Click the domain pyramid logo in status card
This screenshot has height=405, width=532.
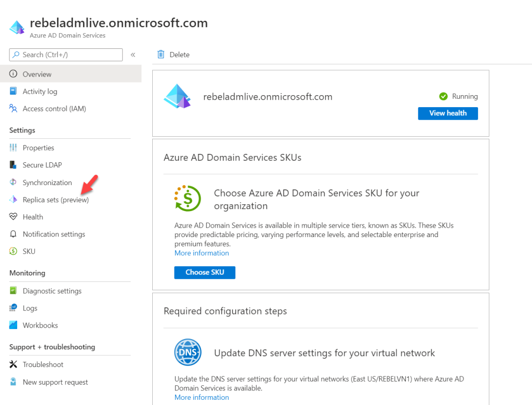(178, 96)
